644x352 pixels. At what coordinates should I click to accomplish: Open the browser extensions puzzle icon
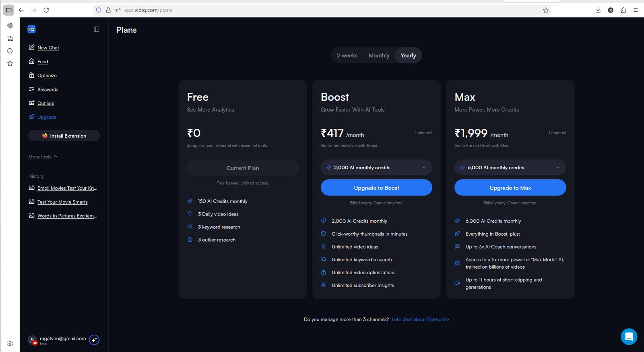tap(623, 10)
